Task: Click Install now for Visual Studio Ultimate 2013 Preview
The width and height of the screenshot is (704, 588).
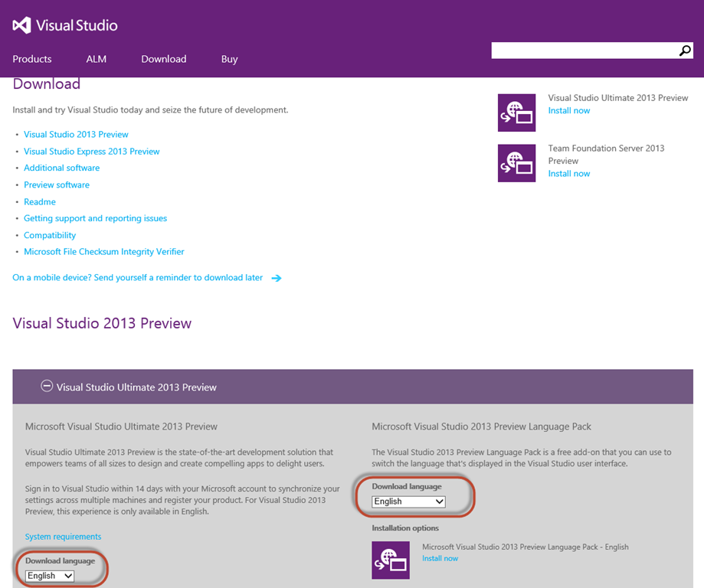Action: click(x=569, y=111)
